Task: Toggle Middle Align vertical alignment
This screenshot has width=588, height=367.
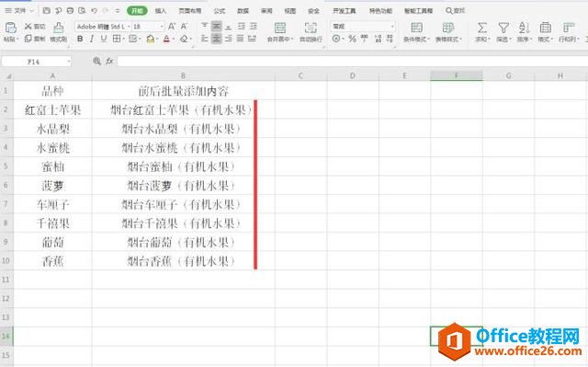Action: pyautogui.click(x=217, y=27)
